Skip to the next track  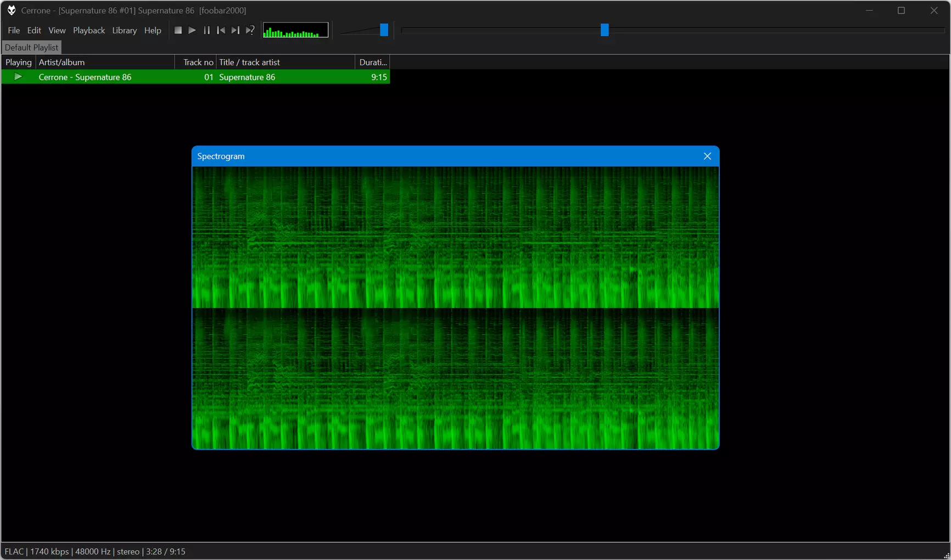(x=235, y=30)
